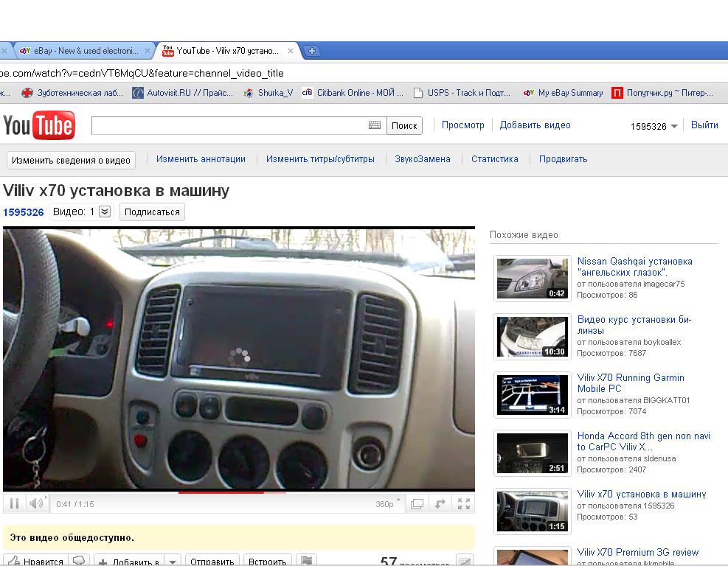The image size is (728, 566).
Task: Click the YouTube search input field
Action: (x=229, y=125)
